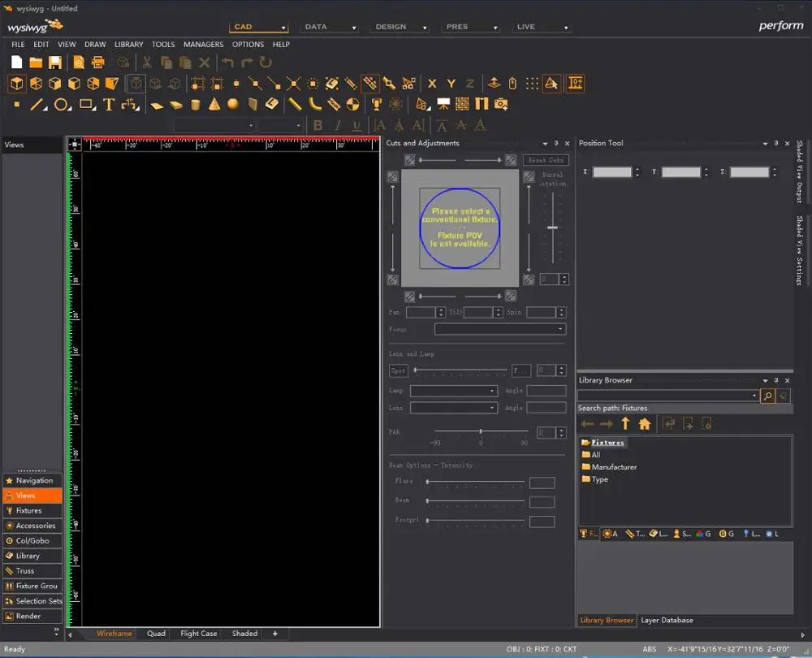Expand the Focus dropdown in Cuts panel
The height and width of the screenshot is (658, 812).
(x=560, y=329)
